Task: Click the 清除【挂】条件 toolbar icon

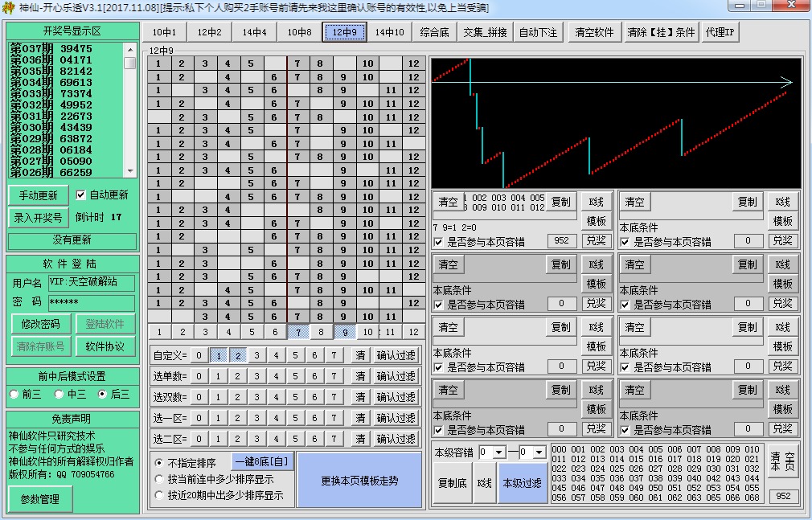Action: pos(661,32)
